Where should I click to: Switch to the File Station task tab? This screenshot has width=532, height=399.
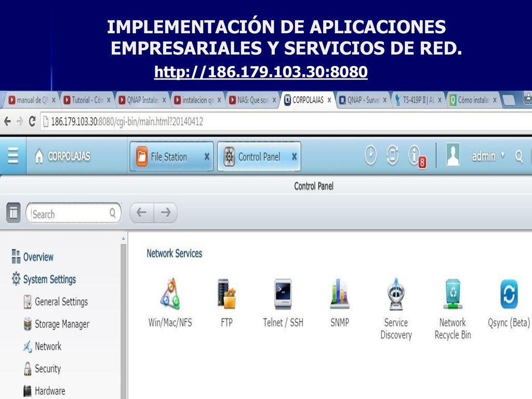(171, 156)
